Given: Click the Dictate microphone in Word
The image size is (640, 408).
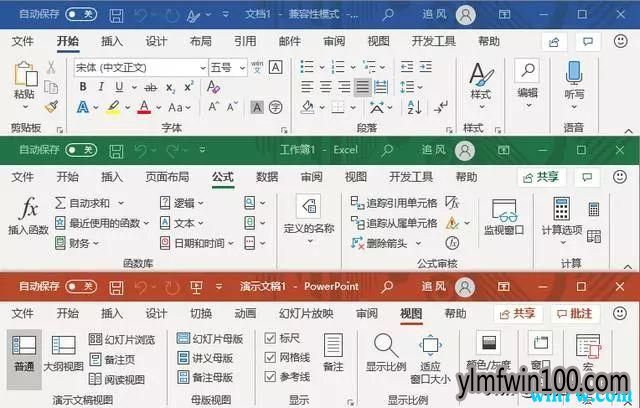Looking at the screenshot, I should [573, 73].
